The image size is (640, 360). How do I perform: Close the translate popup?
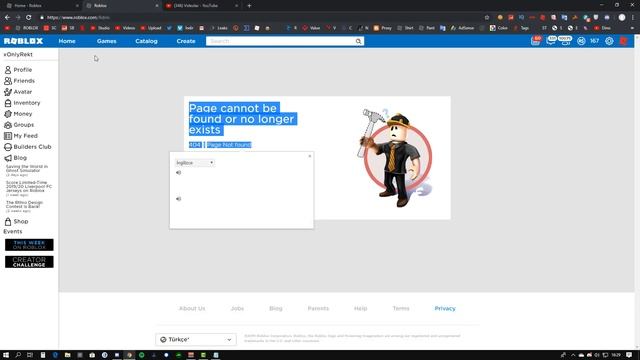(310, 156)
